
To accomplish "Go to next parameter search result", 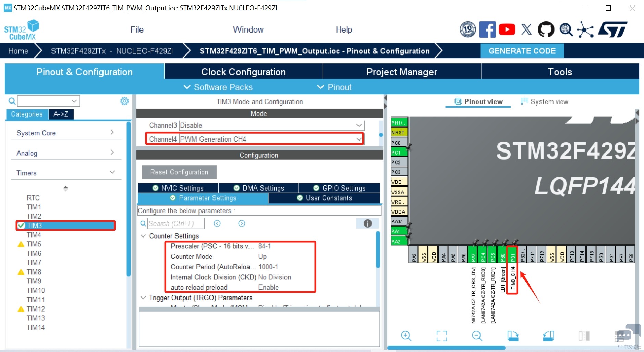I will coord(242,223).
